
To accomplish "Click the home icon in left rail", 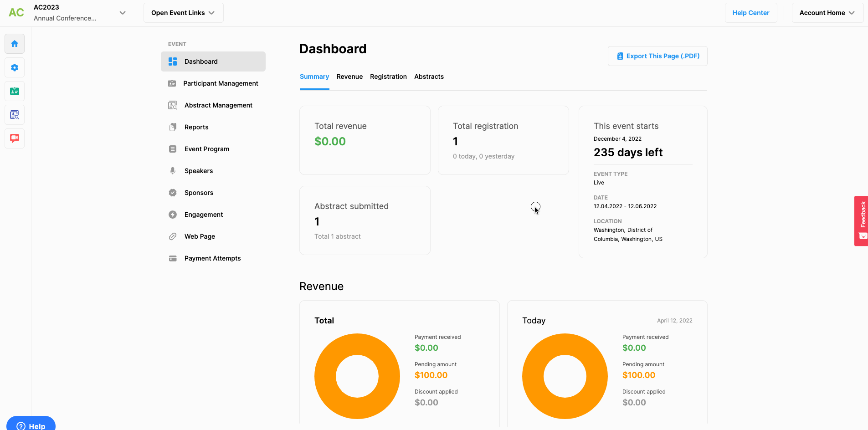I will [x=15, y=44].
